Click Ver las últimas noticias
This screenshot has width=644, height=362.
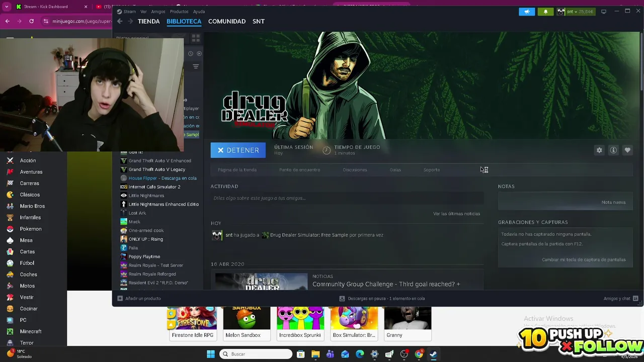pyautogui.click(x=456, y=214)
